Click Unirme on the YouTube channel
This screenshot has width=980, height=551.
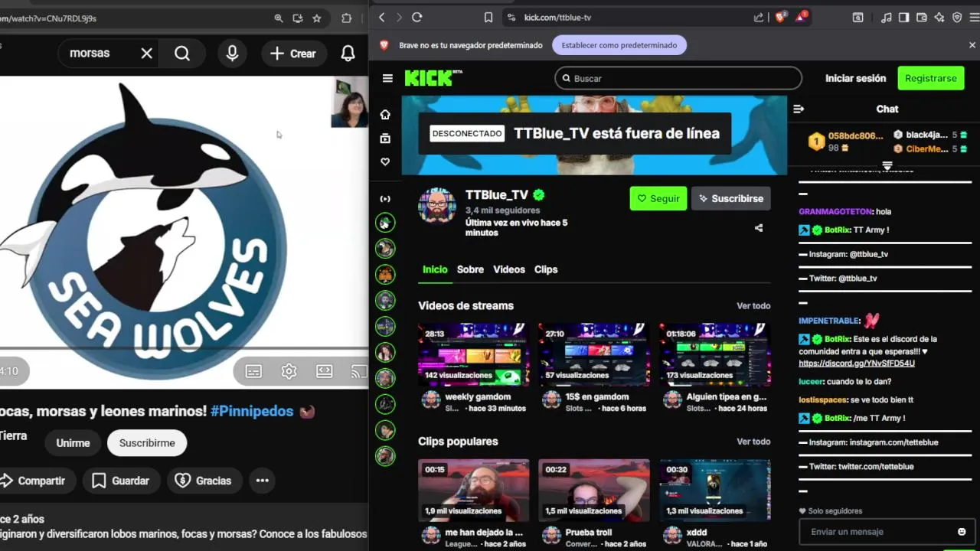coord(73,443)
